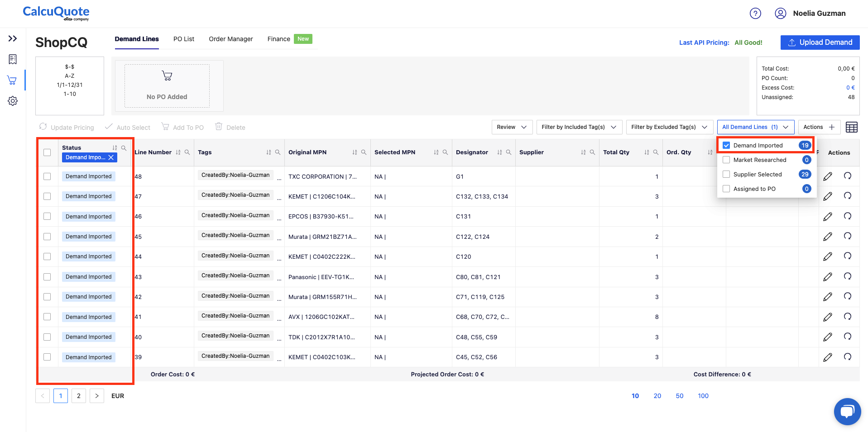Select the checkbox for line 48
868x432 pixels.
coord(47,176)
